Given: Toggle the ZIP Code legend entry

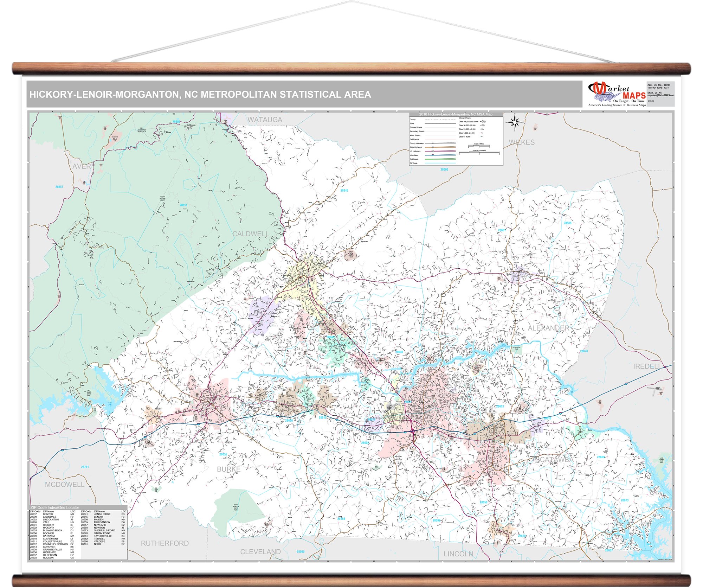Looking at the screenshot, I should click(440, 163).
